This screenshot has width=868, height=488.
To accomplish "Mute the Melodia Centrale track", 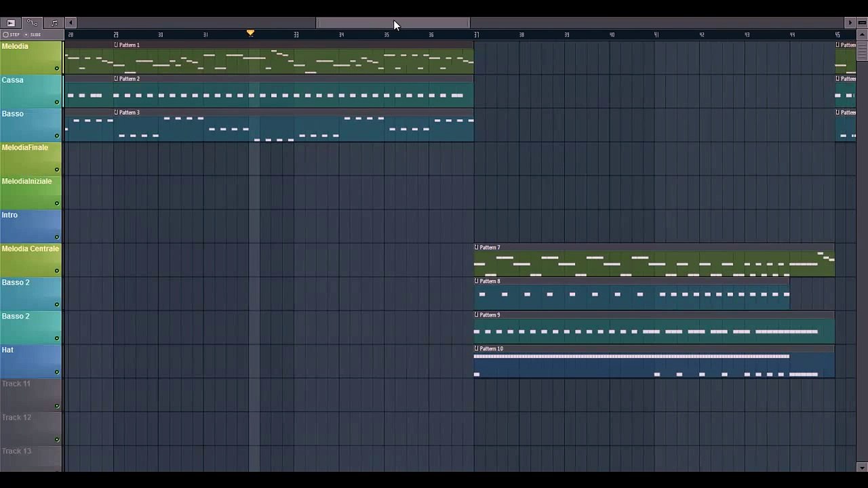I will pyautogui.click(x=57, y=271).
